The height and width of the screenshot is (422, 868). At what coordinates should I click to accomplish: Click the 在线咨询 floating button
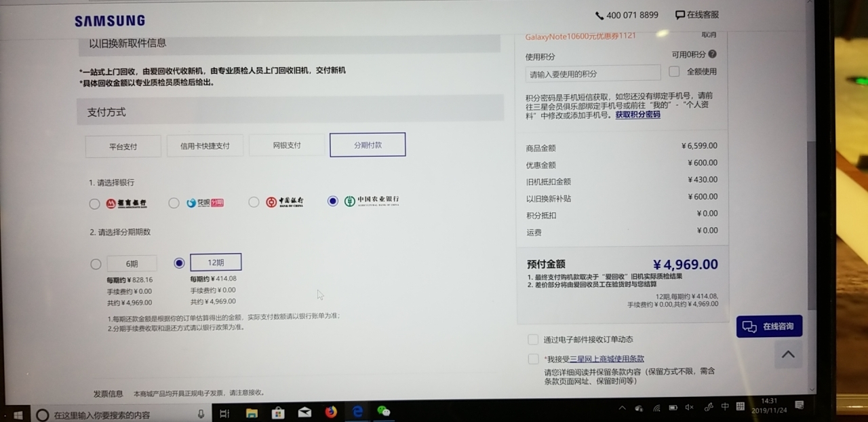(769, 326)
